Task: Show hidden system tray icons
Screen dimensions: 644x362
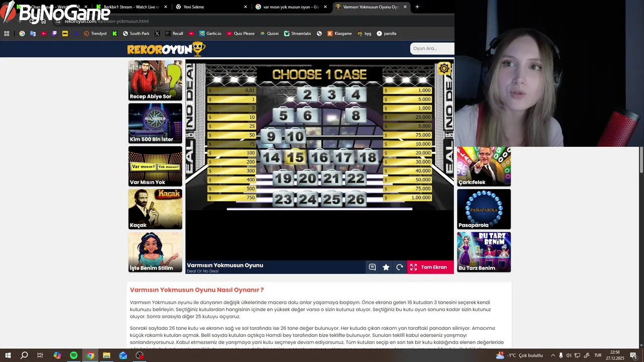Action: (x=553, y=355)
